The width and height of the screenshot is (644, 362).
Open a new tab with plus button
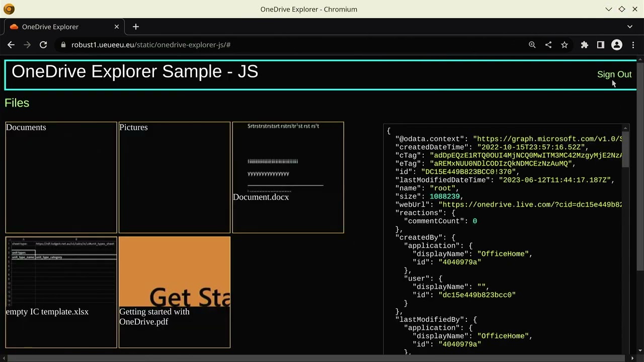136,27
